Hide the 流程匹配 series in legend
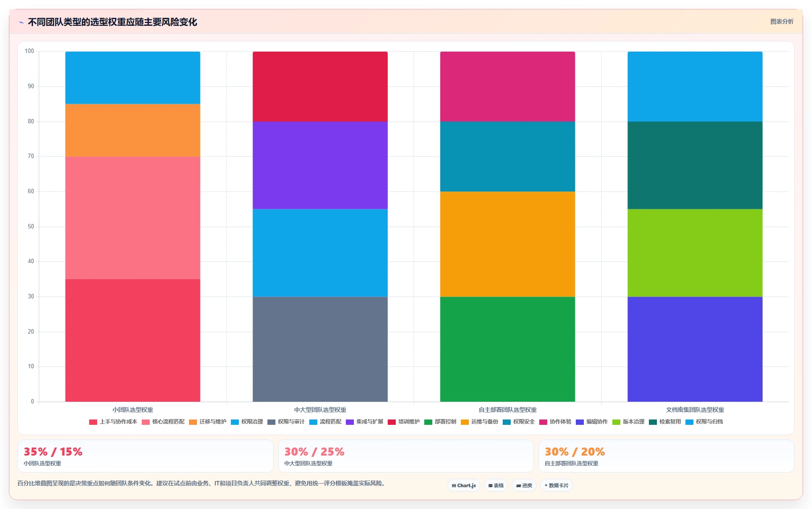The image size is (812, 509). coord(325,422)
